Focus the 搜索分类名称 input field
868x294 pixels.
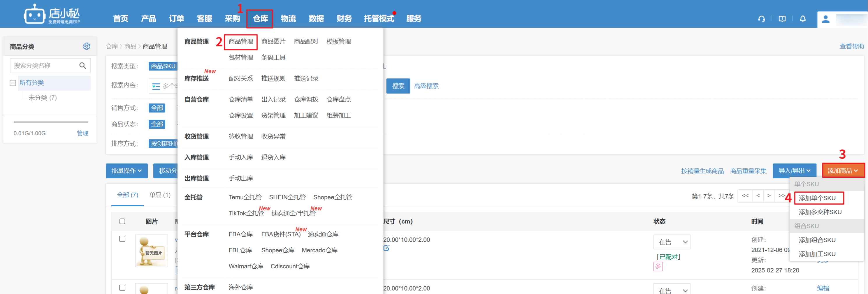pos(44,66)
